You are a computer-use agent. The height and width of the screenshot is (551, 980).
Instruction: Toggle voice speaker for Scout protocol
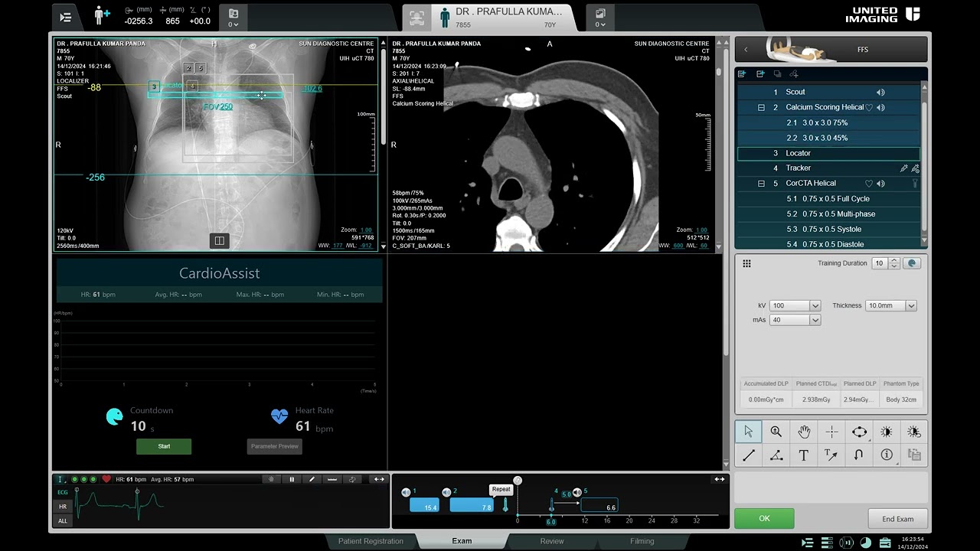(x=880, y=93)
